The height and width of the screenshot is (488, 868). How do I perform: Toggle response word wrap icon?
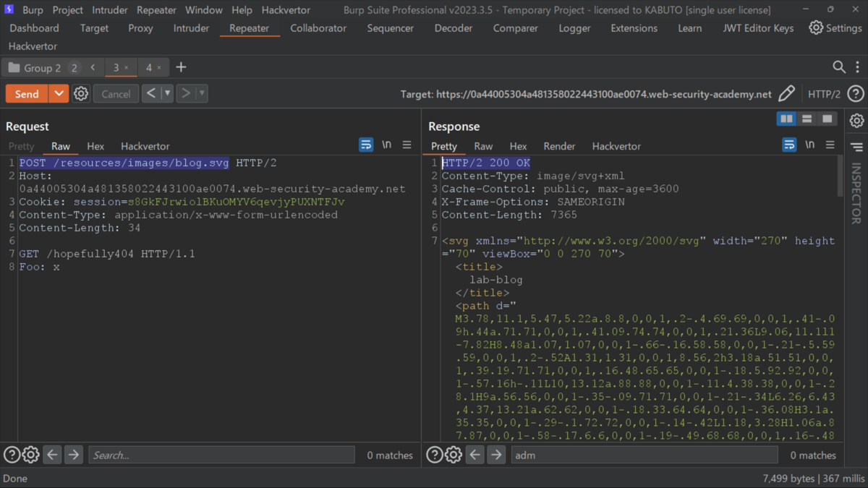coord(790,145)
